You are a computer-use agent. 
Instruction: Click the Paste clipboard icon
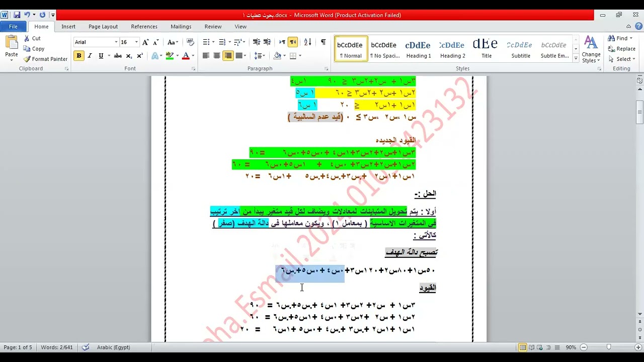(11, 43)
